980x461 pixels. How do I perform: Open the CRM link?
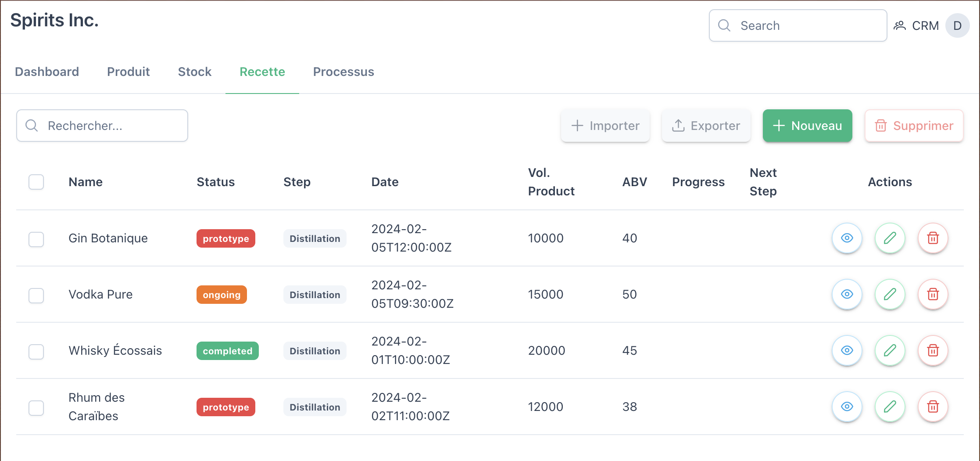916,25
